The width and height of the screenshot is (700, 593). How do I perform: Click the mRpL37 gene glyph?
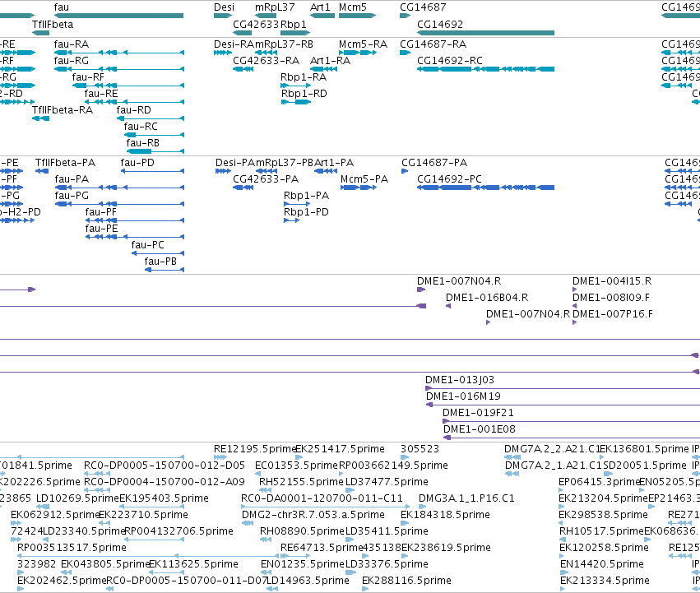[x=266, y=16]
